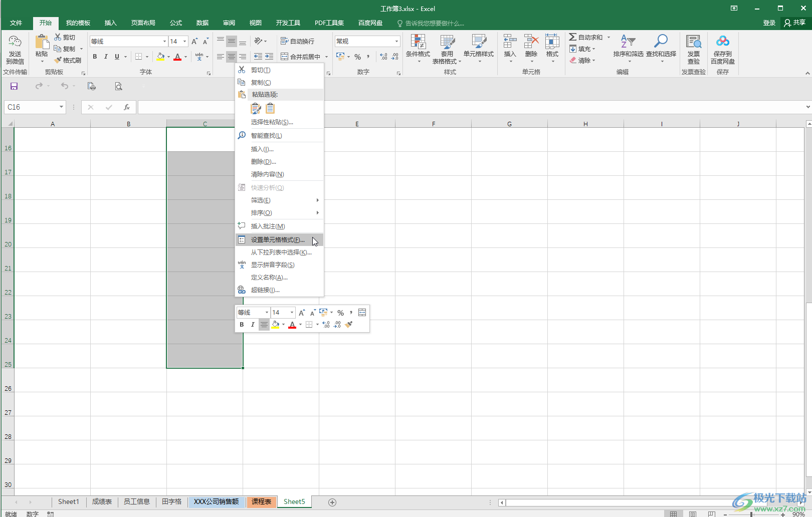
Task: Toggle center alignment in ribbon
Action: [x=231, y=57]
